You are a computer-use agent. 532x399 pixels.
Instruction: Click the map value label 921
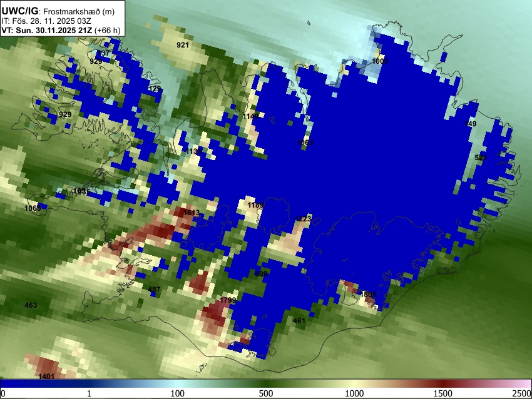tap(183, 45)
